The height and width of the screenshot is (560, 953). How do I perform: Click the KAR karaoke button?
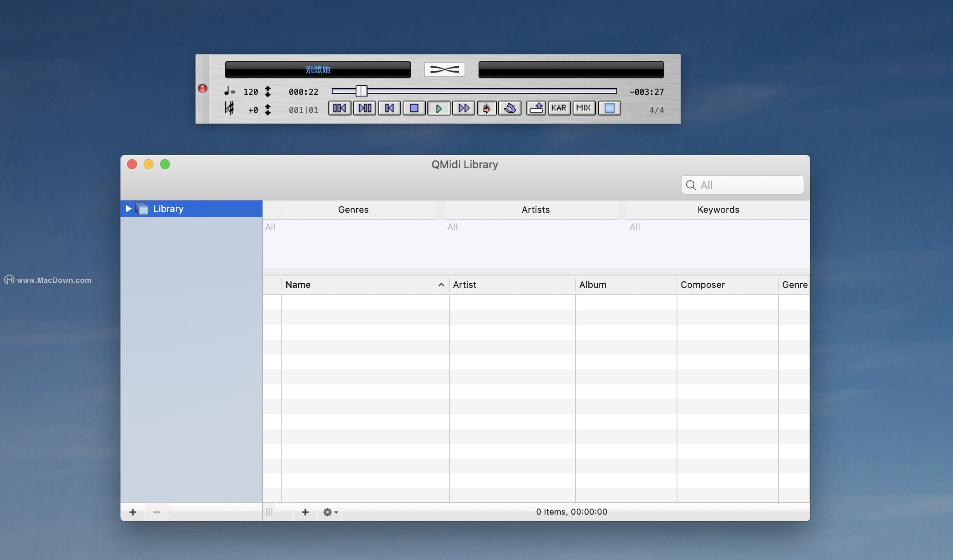(559, 108)
